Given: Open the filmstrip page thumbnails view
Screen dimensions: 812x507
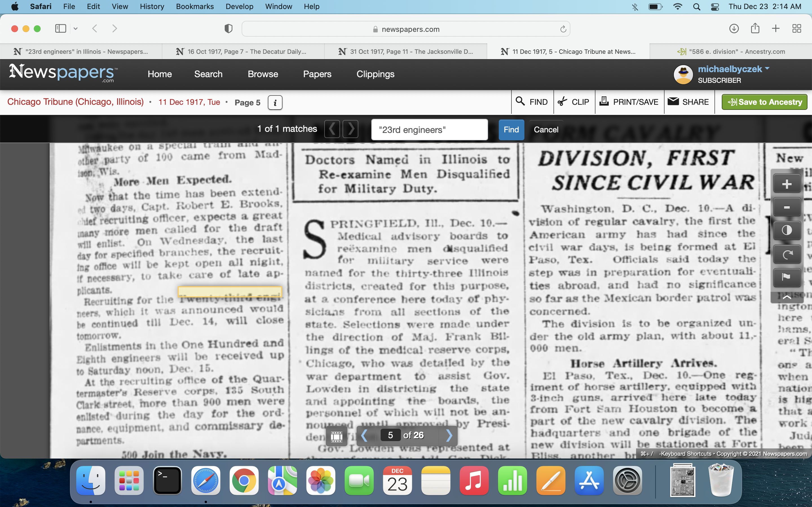Looking at the screenshot, I should click(x=337, y=435).
